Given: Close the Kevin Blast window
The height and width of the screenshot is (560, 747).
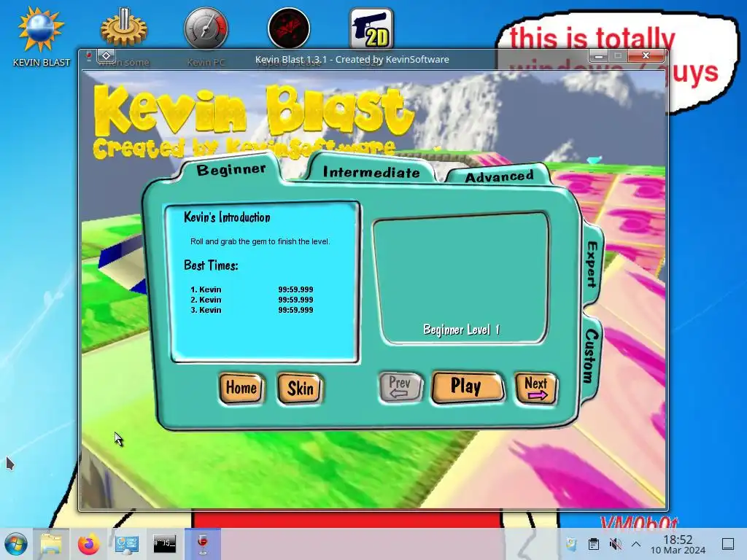Looking at the screenshot, I should 646,55.
